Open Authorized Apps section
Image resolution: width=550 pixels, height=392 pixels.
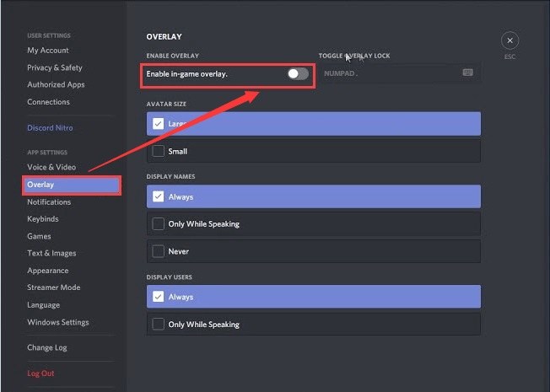pos(56,84)
